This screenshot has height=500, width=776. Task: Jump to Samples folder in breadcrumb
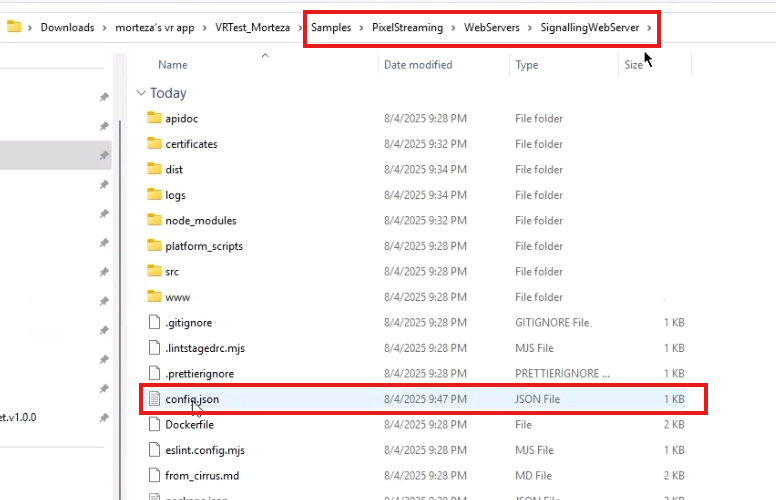click(x=331, y=28)
